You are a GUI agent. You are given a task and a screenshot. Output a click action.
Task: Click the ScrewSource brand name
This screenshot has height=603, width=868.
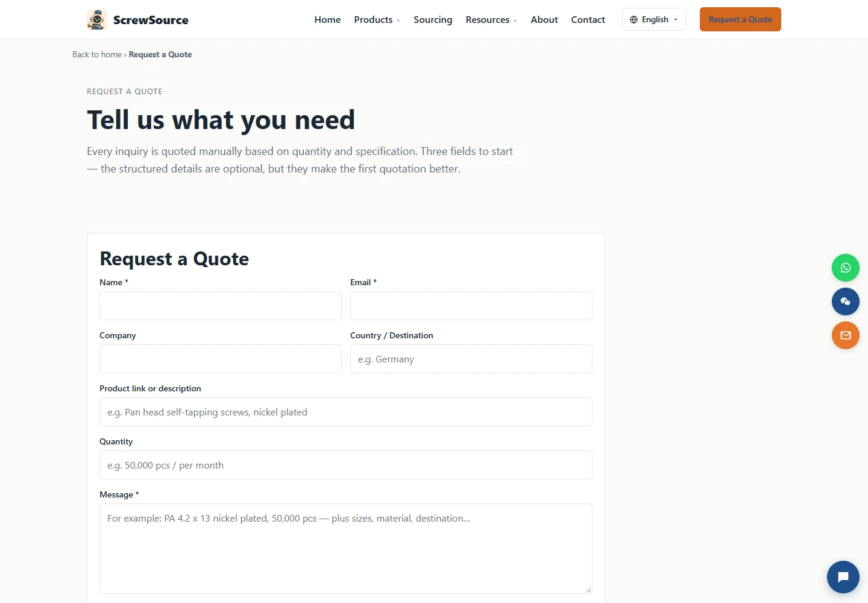coord(151,20)
